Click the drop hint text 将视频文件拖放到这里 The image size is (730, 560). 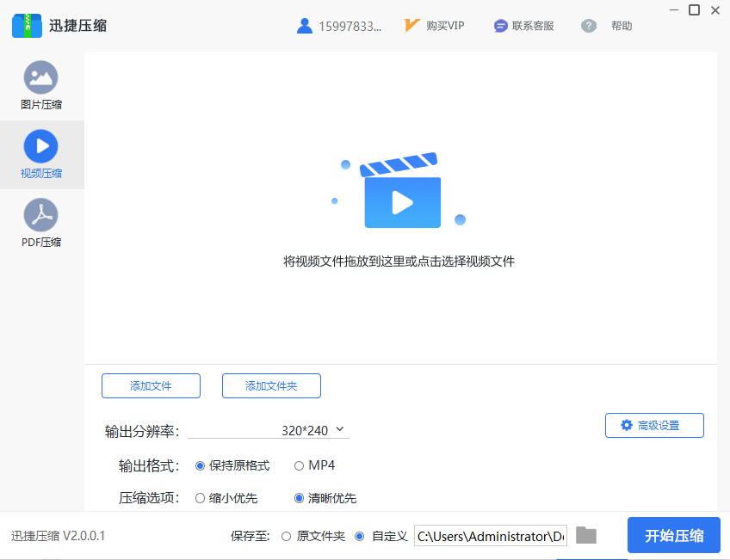[x=399, y=262]
